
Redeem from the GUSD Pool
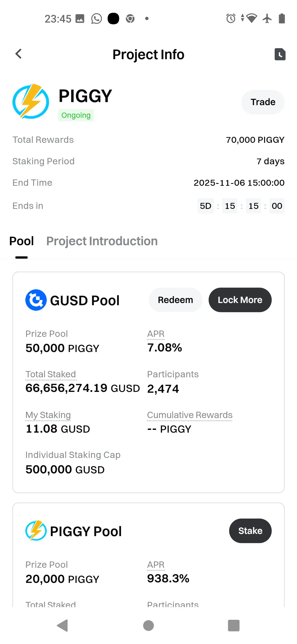point(175,300)
